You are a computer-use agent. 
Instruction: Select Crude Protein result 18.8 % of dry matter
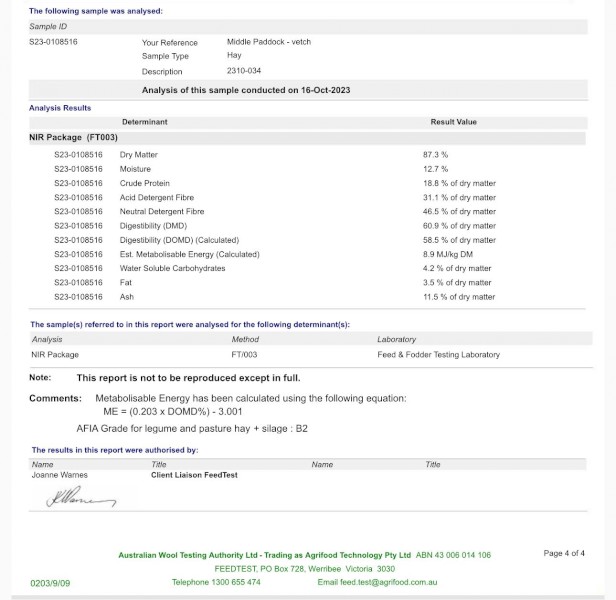click(x=459, y=183)
